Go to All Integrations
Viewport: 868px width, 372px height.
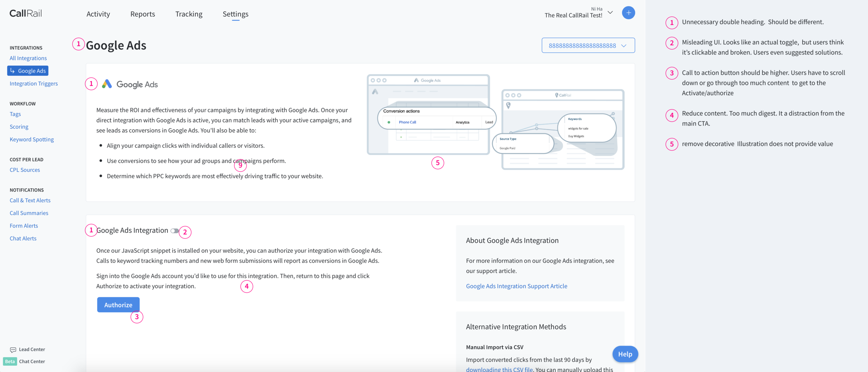(28, 58)
